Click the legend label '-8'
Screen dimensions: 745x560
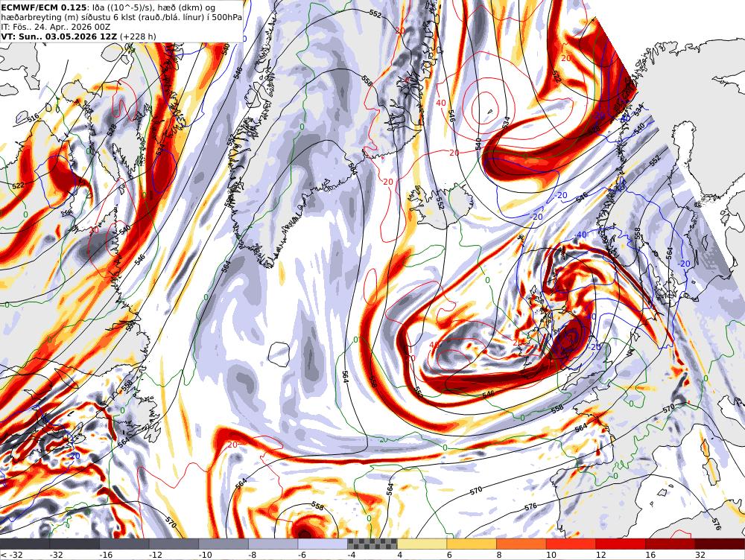[253, 555]
